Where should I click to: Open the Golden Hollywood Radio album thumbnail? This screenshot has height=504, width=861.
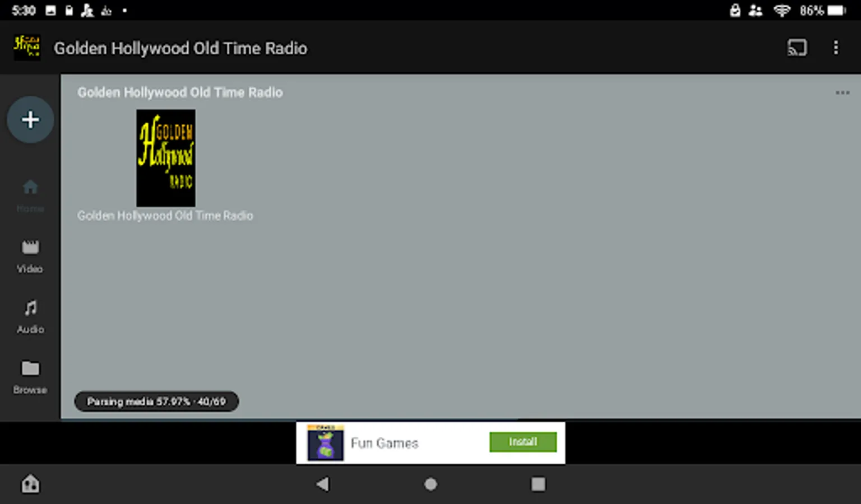point(166,158)
